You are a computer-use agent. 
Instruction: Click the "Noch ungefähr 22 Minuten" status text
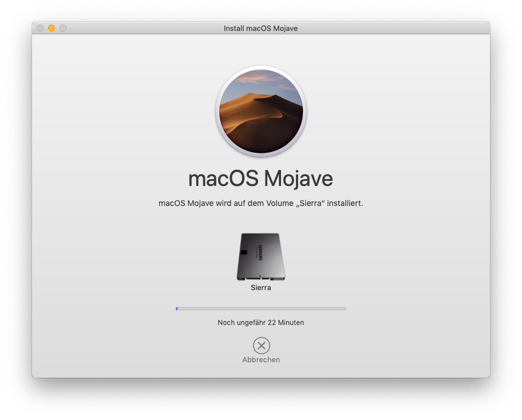tap(261, 323)
